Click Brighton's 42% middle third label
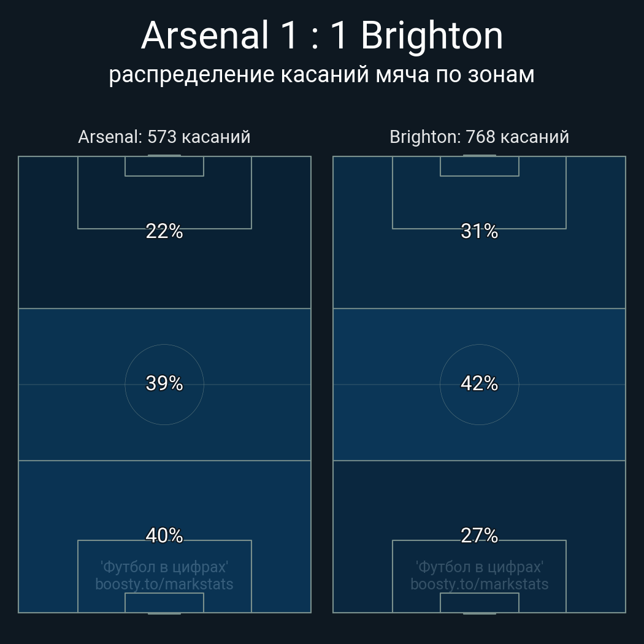 coord(479,383)
